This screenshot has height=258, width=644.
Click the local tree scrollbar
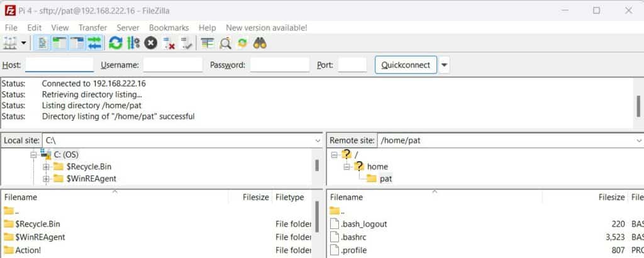click(317, 165)
